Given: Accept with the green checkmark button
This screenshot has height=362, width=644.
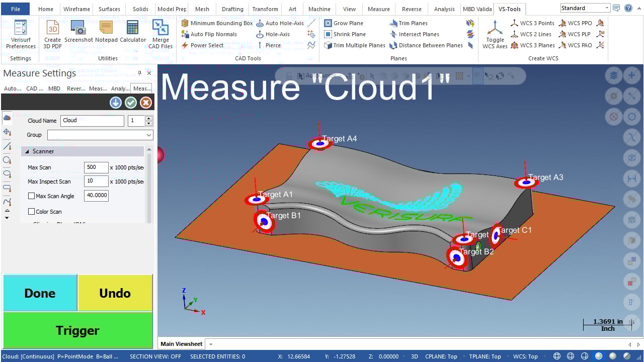Looking at the screenshot, I should pos(131,103).
